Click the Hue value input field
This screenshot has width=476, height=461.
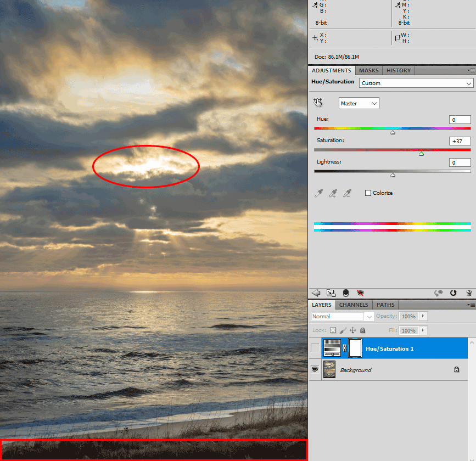pyautogui.click(x=460, y=120)
